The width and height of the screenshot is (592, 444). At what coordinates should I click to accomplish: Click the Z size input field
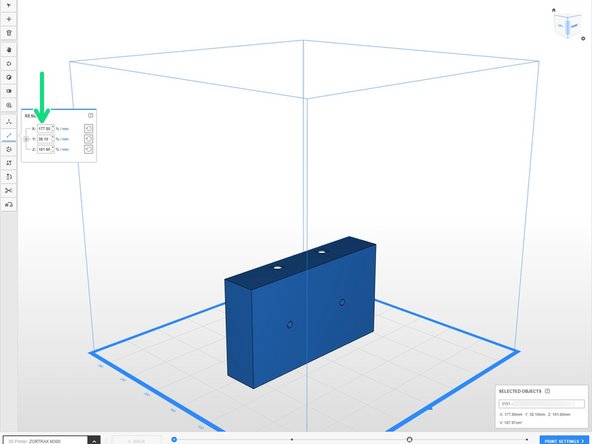46,150
